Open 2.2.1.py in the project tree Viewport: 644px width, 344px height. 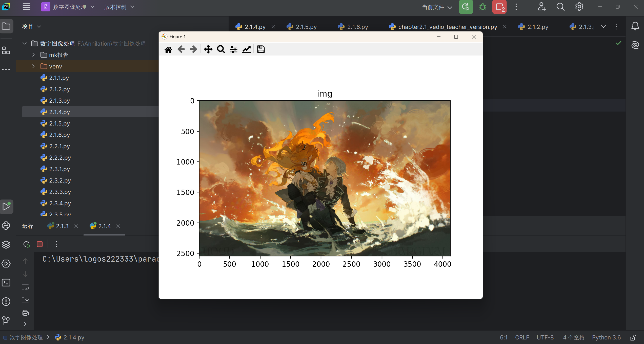[x=59, y=146]
